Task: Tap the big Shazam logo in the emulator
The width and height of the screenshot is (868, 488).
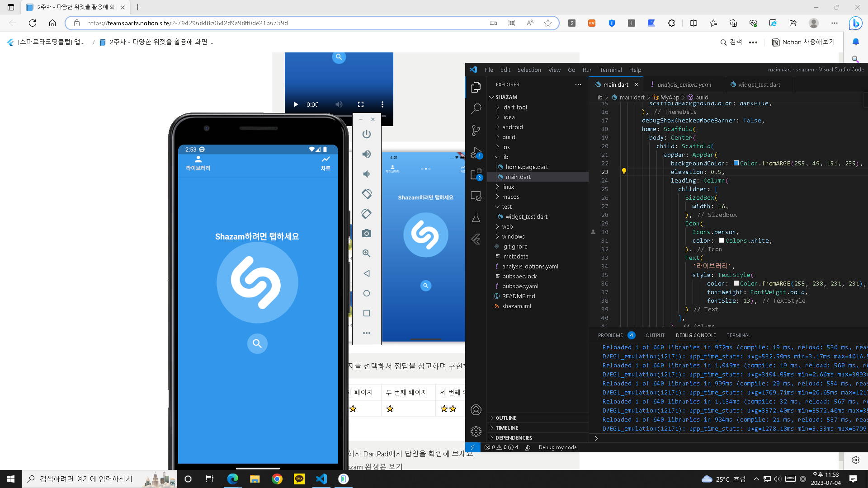Action: 257,283
